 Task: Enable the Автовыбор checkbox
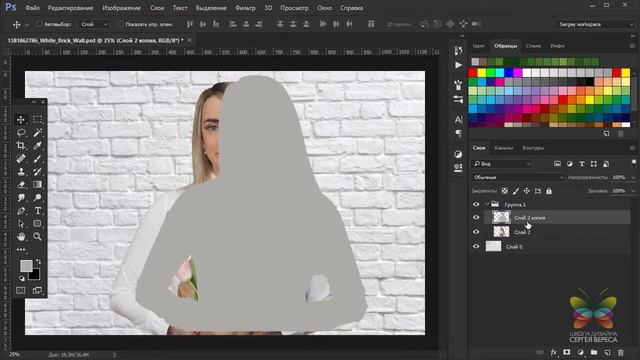click(39, 24)
